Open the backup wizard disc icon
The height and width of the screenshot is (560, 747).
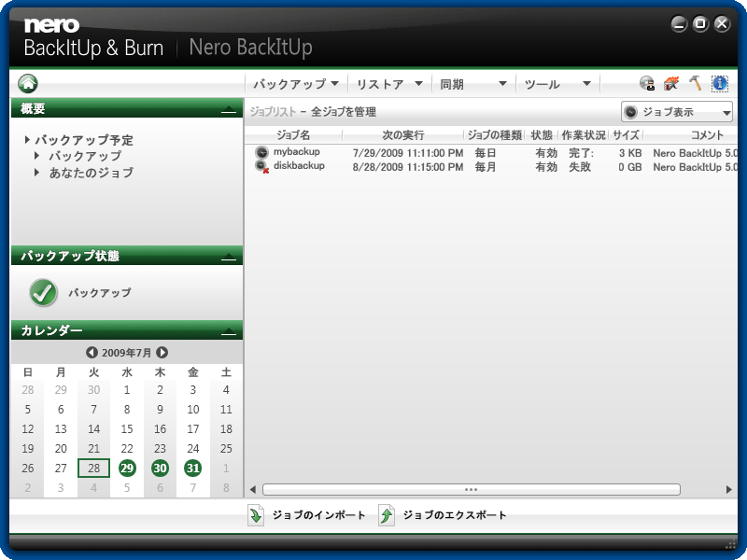[647, 83]
